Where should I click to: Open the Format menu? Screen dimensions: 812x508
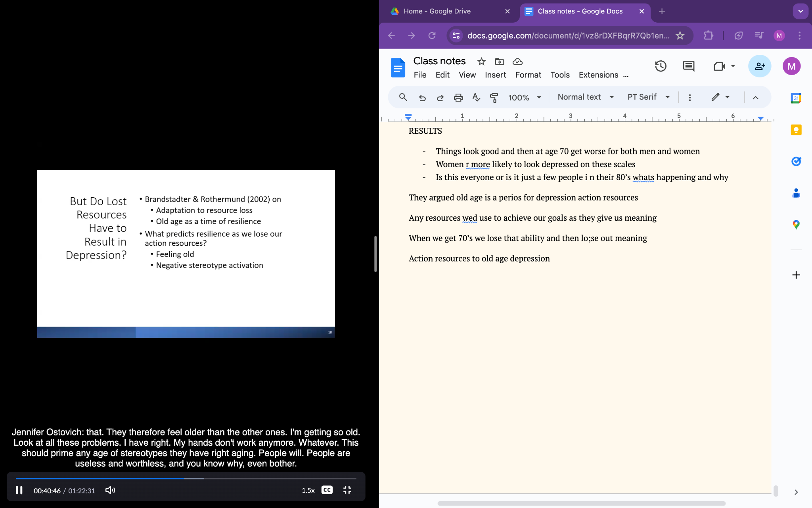pyautogui.click(x=528, y=75)
